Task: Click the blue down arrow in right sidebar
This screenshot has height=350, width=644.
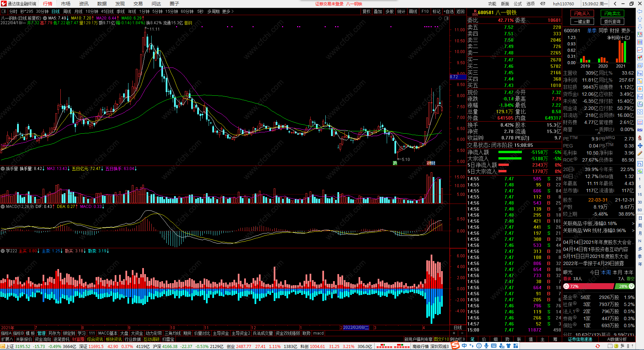Action: [640, 27]
